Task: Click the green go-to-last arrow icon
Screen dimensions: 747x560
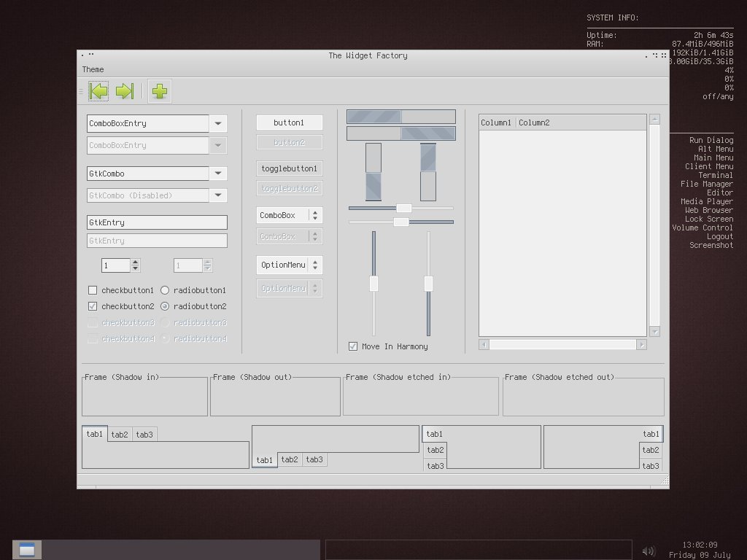Action: [125, 91]
